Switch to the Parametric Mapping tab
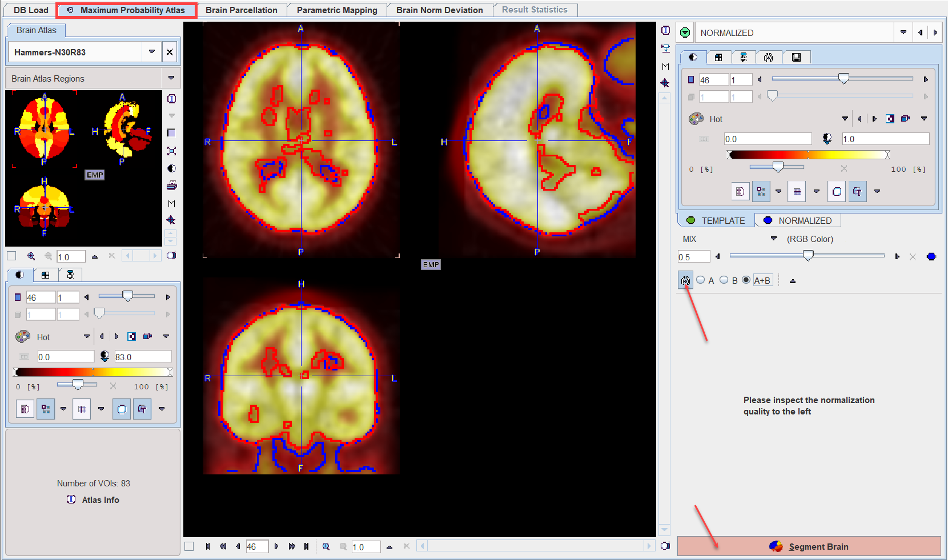The width and height of the screenshot is (948, 560). click(337, 10)
